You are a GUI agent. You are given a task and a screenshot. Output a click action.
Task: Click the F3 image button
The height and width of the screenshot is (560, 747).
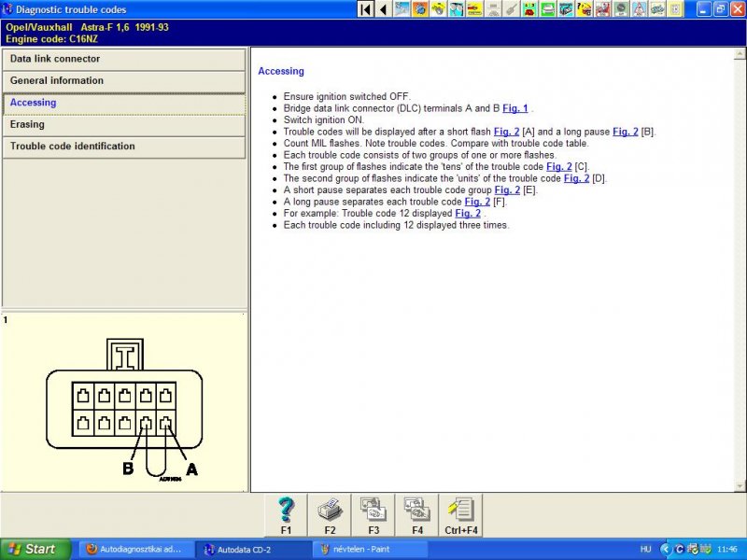tap(373, 516)
